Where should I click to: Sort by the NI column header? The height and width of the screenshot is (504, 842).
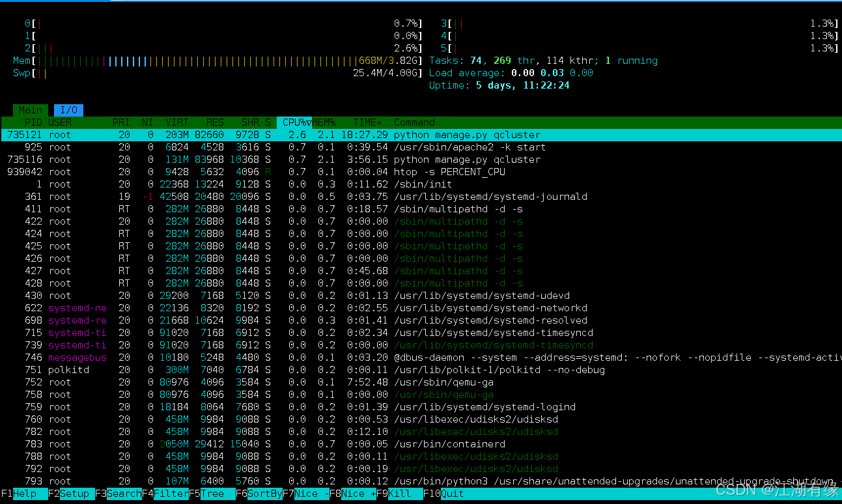tap(148, 122)
